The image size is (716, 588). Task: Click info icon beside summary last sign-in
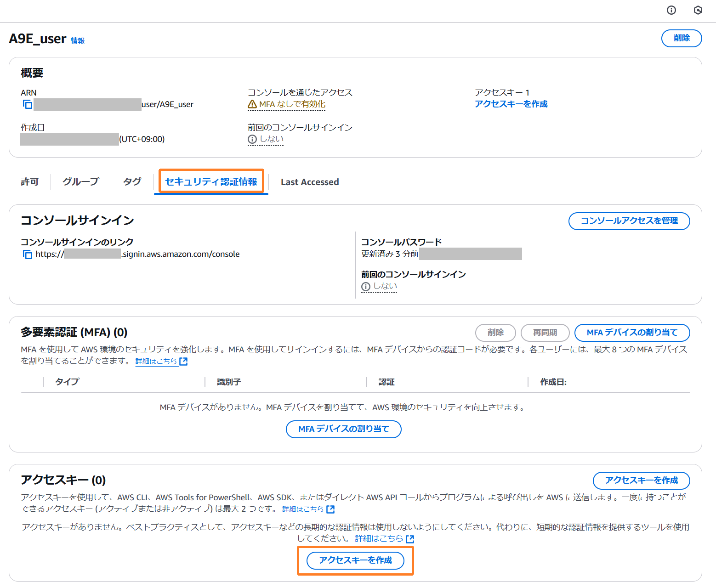click(252, 139)
